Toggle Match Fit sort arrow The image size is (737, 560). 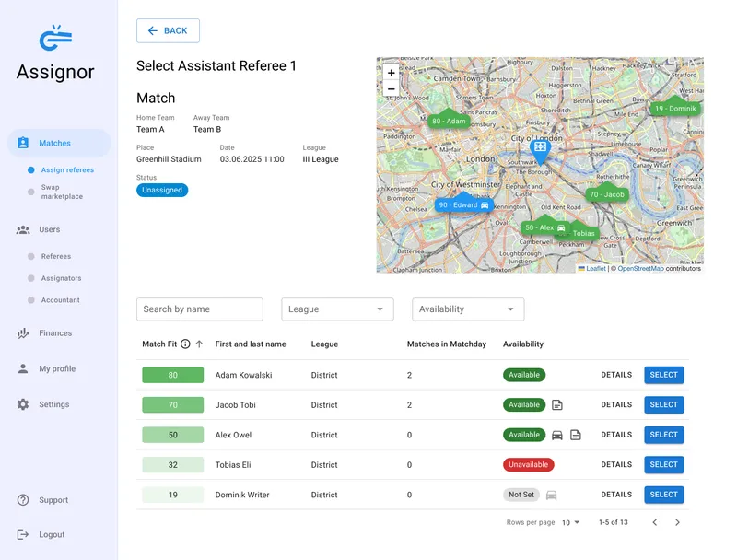tap(199, 344)
